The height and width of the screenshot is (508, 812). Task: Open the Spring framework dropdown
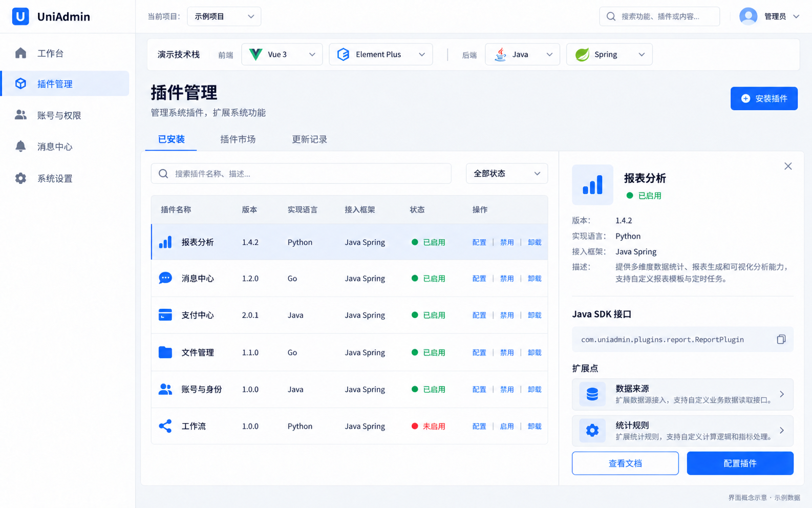pyautogui.click(x=609, y=54)
